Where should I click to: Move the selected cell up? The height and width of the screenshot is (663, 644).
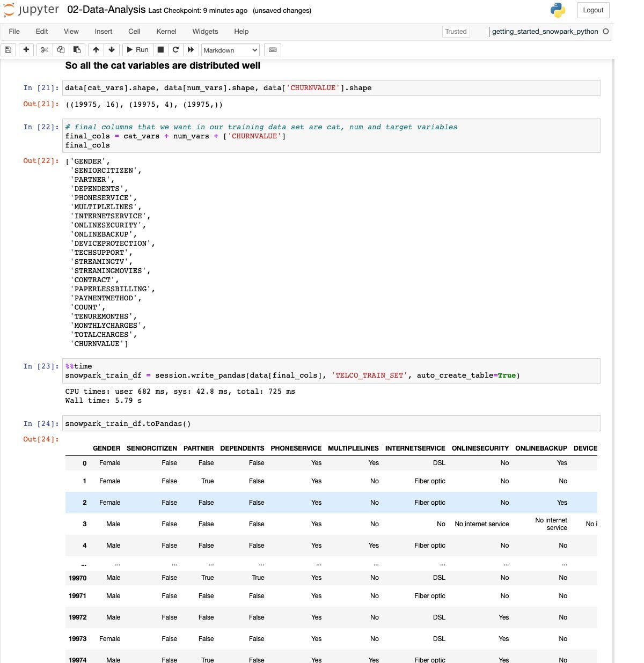tap(96, 50)
